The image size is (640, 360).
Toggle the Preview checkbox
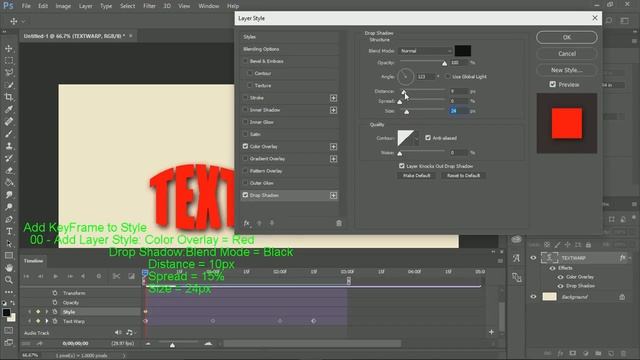[553, 84]
